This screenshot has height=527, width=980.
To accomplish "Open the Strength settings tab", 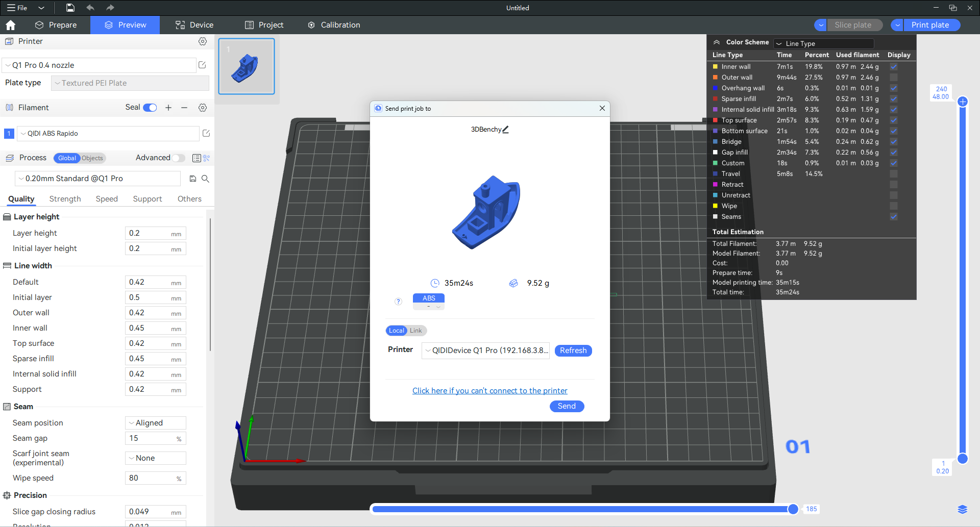I will [65, 199].
